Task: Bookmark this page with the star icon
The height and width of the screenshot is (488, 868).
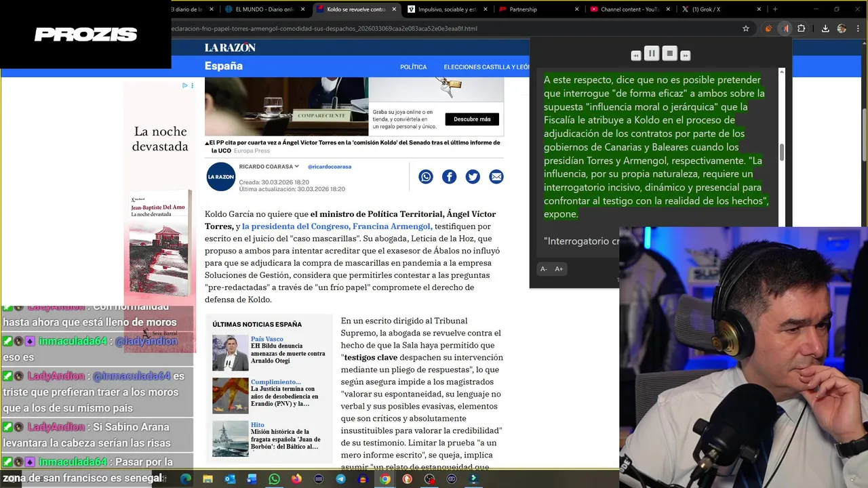Action: click(746, 28)
